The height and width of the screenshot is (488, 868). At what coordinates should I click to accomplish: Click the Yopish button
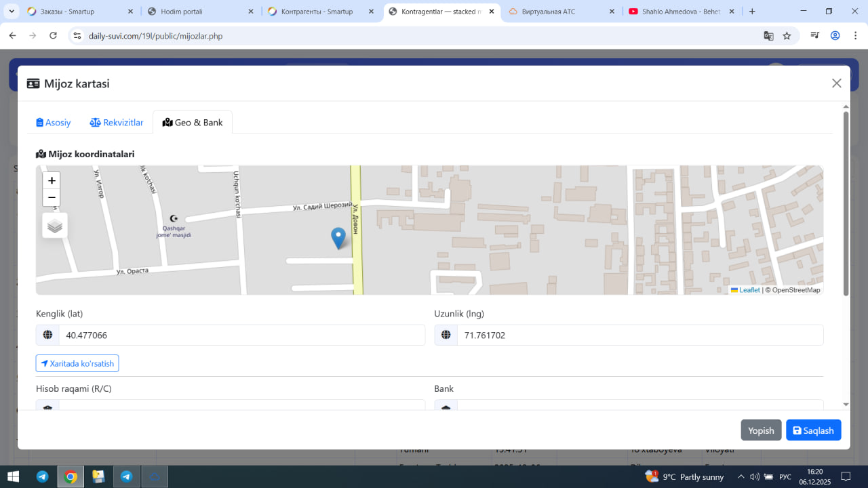click(761, 430)
